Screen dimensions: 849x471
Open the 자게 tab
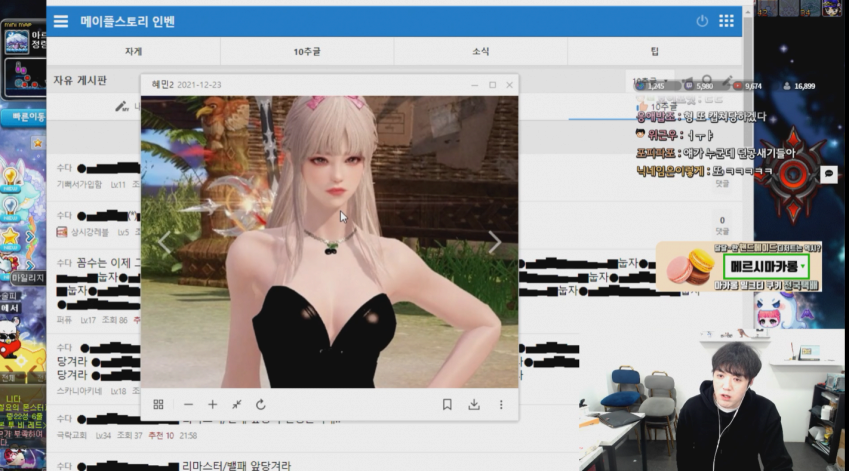coord(133,51)
